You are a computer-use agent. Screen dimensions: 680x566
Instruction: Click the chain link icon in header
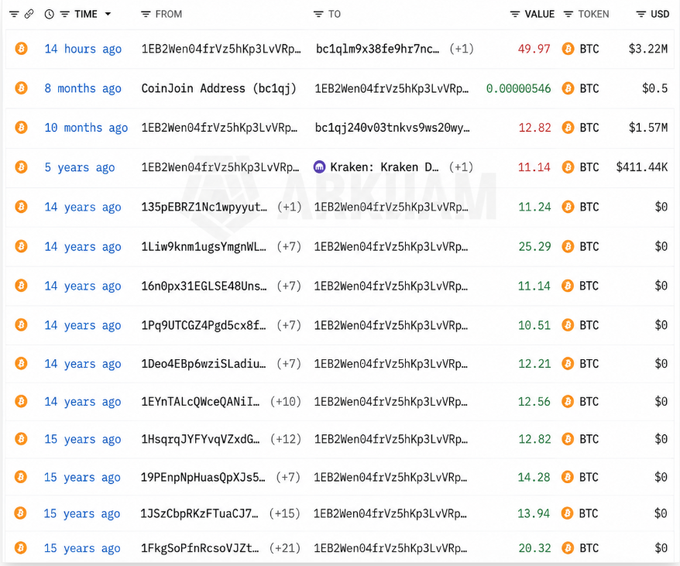(29, 14)
